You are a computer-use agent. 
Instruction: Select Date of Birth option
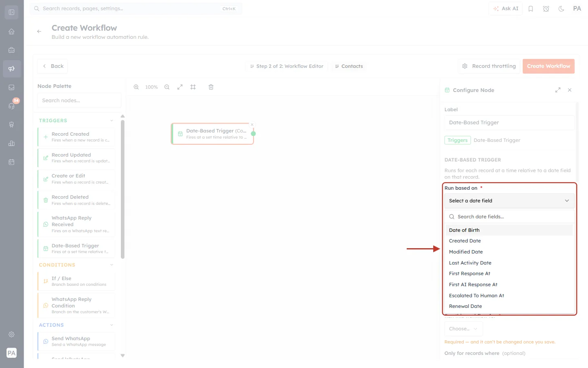[509, 230]
